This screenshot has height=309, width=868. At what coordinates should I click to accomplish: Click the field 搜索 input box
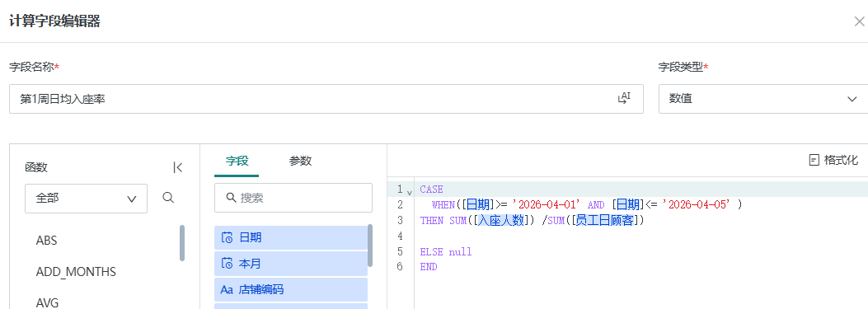coord(293,198)
